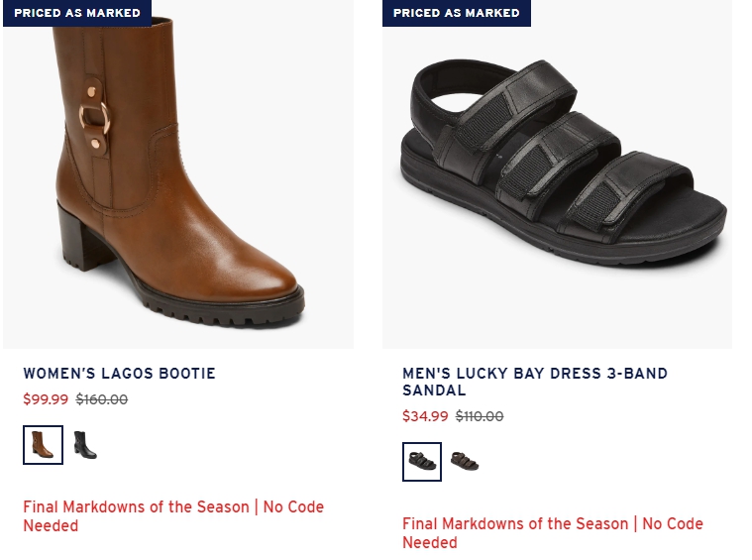Click the $99.99 sale price
The height and width of the screenshot is (560, 752).
click(x=46, y=399)
